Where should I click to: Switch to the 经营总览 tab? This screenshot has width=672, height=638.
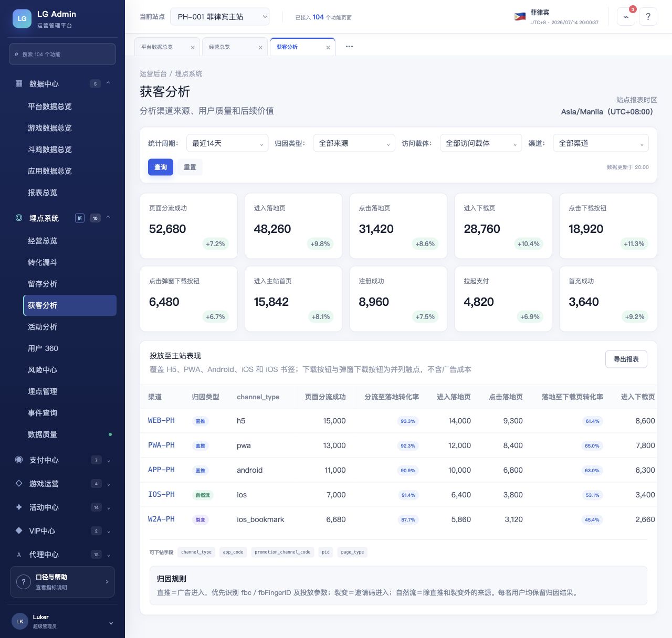pos(219,47)
